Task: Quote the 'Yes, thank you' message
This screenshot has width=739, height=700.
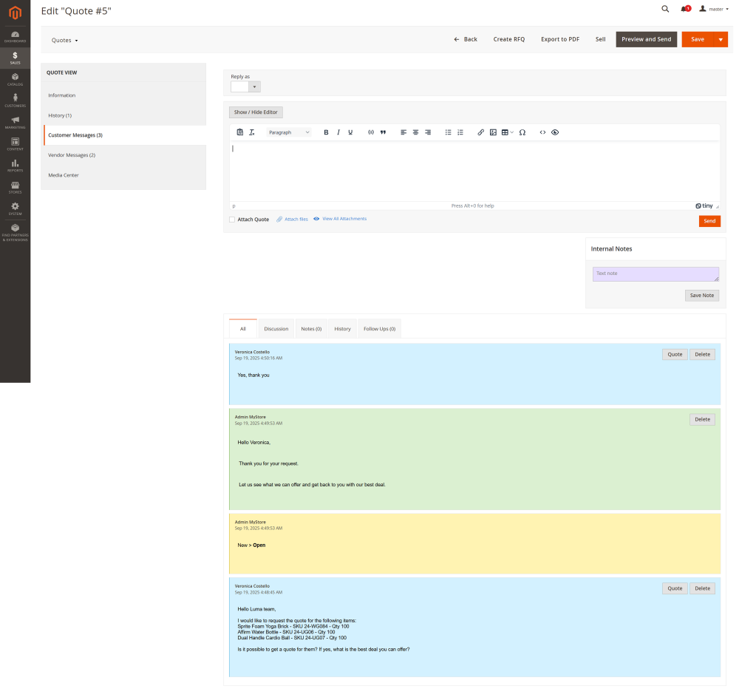Action: pyautogui.click(x=675, y=355)
